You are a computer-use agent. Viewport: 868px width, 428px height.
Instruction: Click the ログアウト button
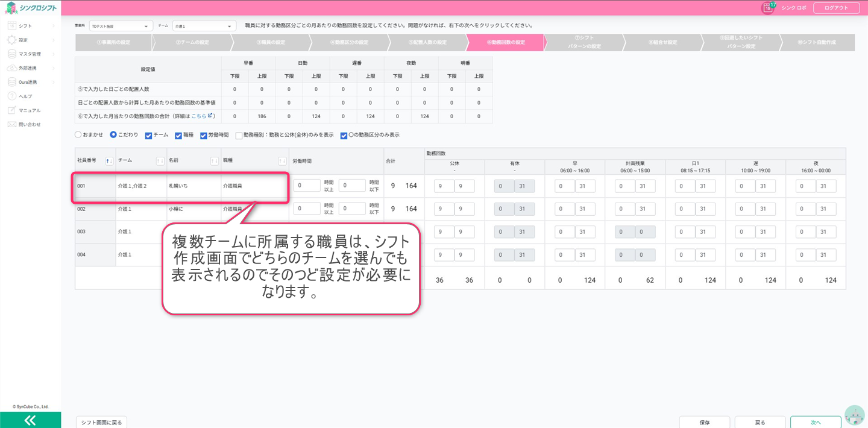836,8
